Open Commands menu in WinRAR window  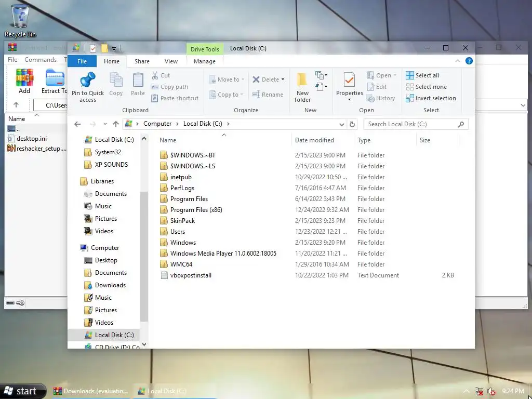click(41, 60)
